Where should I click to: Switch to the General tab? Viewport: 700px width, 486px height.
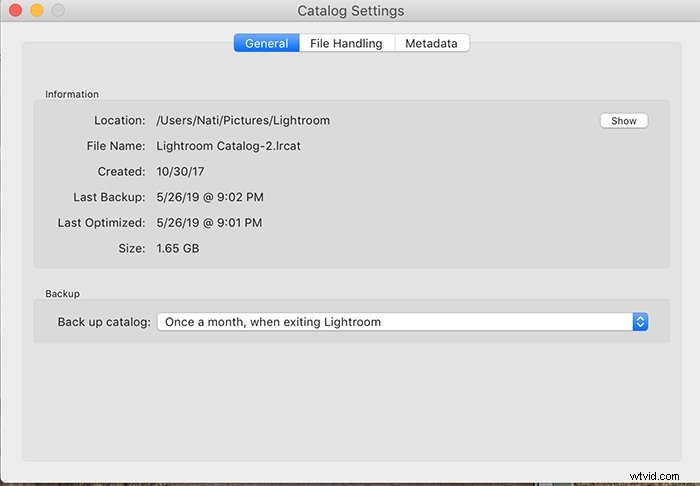pos(267,43)
